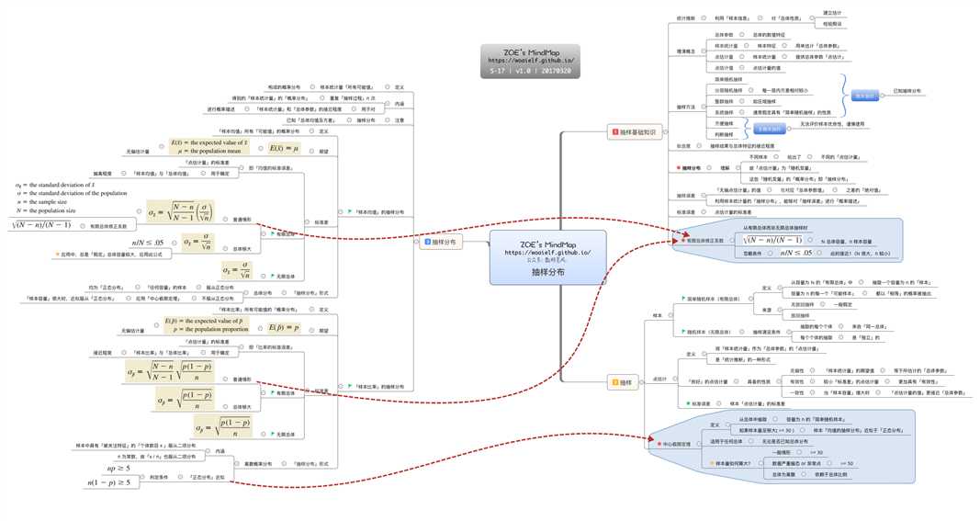Click the priority 3 marker on 抽样 topic
The width and height of the screenshot is (980, 521).
pos(615,382)
